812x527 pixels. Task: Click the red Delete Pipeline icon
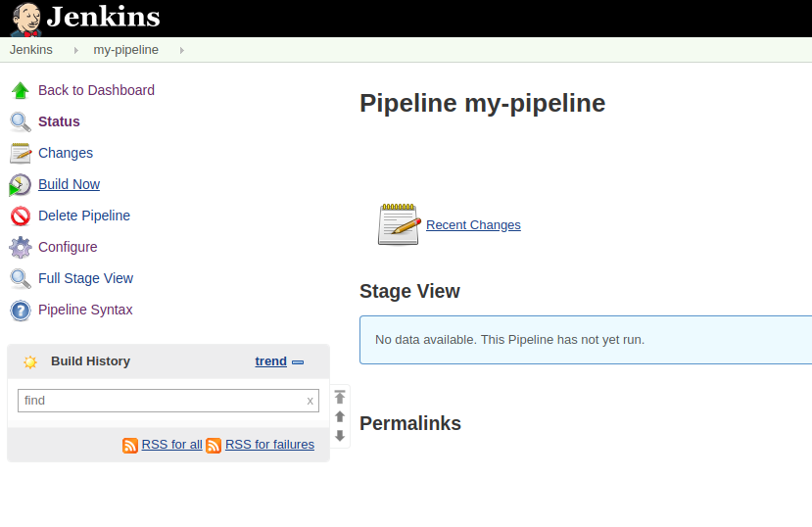20,216
